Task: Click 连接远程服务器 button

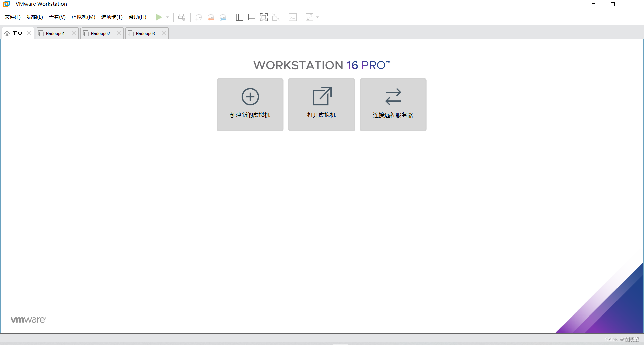Action: 393,105
